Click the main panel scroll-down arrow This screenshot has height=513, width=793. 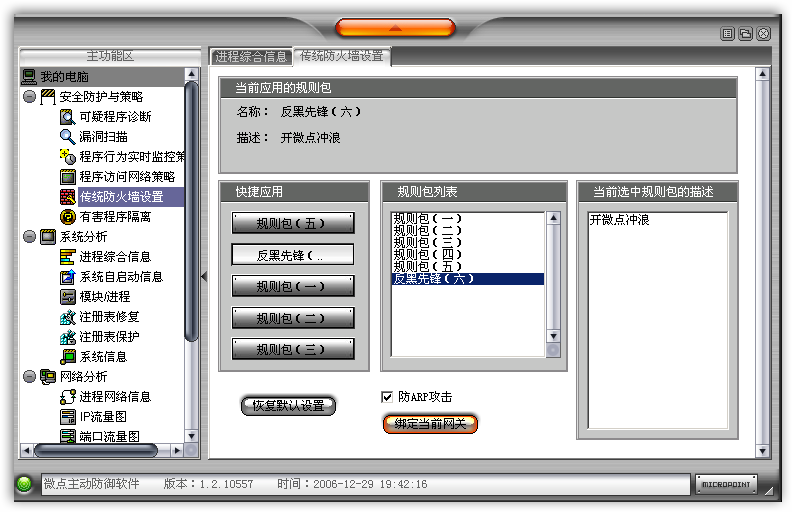[763, 451]
